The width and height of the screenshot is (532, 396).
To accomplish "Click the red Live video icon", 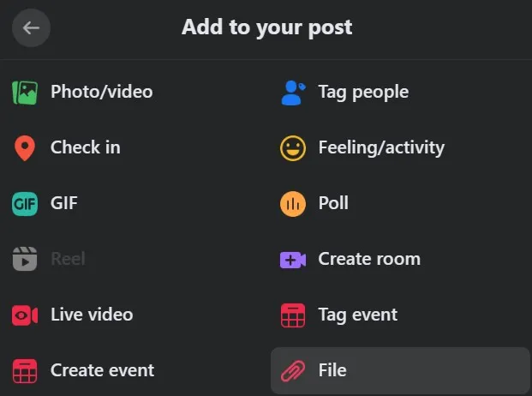I will 25,315.
